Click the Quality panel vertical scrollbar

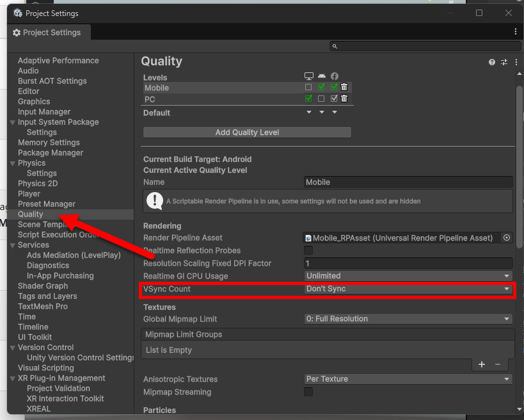coord(519,167)
